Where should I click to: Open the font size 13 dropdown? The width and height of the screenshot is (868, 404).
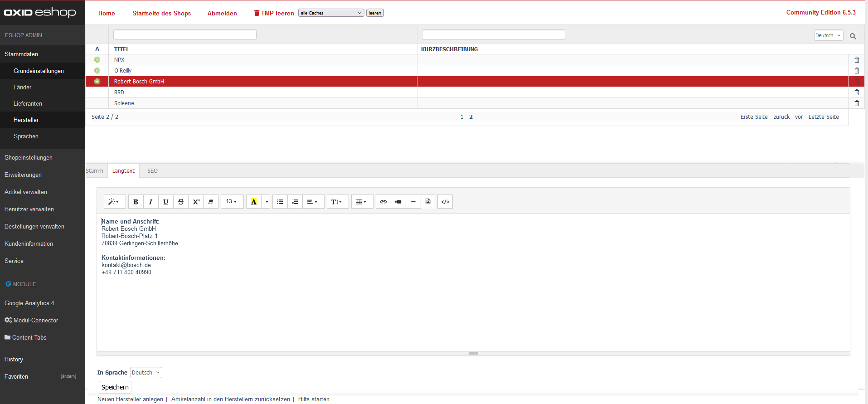[x=232, y=202]
